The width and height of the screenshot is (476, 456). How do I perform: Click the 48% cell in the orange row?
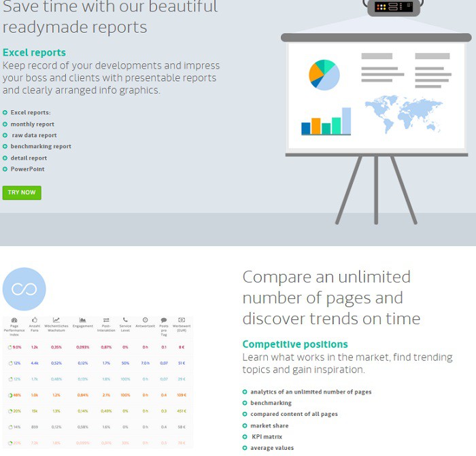[16, 395]
